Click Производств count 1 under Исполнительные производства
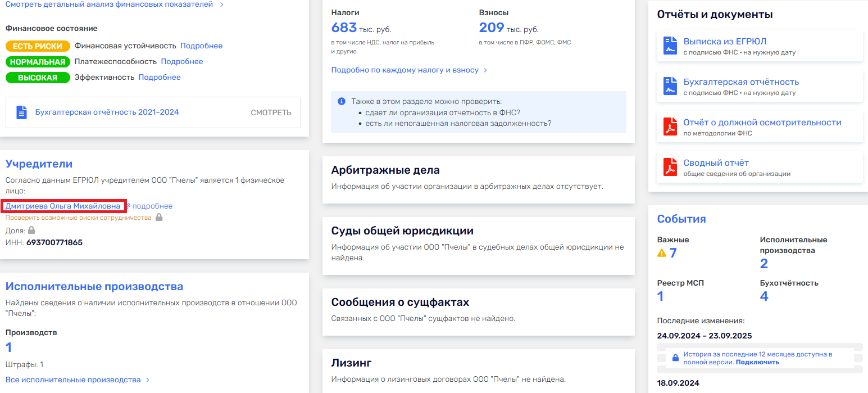 (x=9, y=347)
